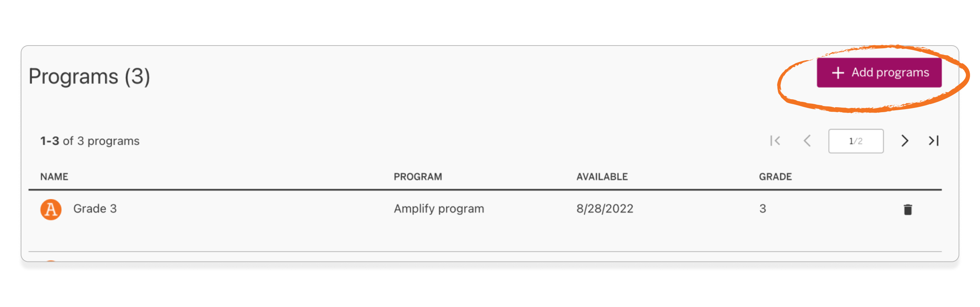This screenshot has width=980, height=307.
Task: Jump to the last page of programs
Action: pos(934,141)
